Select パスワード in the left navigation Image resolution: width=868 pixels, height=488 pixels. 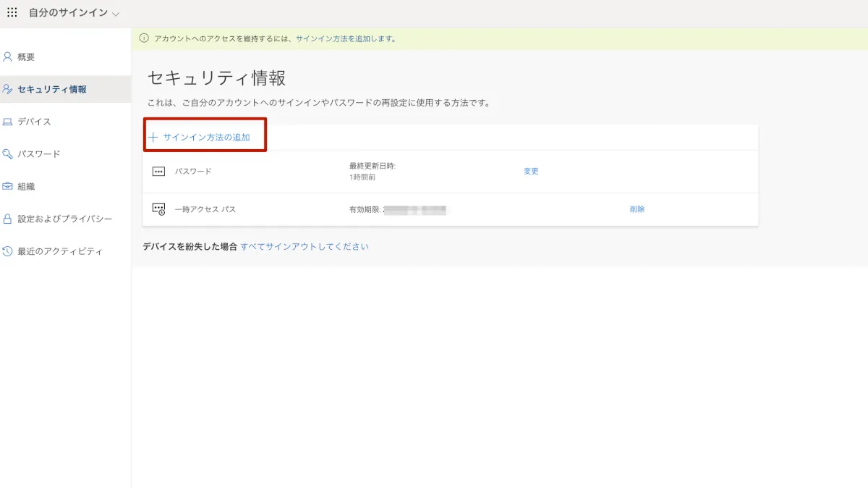(38, 154)
